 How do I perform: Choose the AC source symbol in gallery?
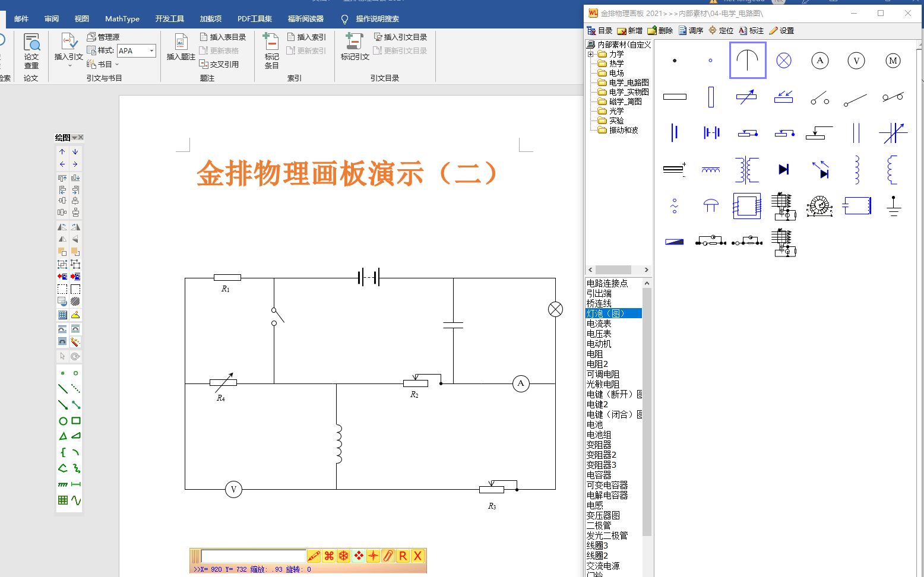[x=675, y=206]
